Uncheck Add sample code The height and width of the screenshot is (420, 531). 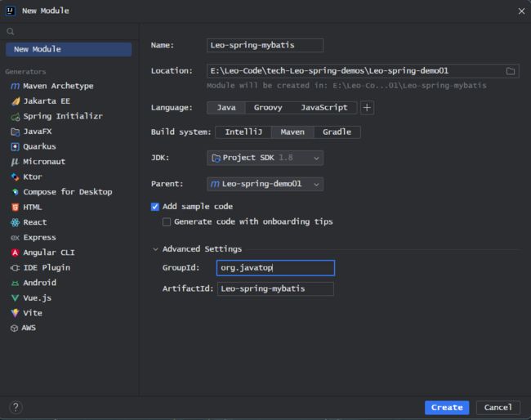tap(154, 207)
